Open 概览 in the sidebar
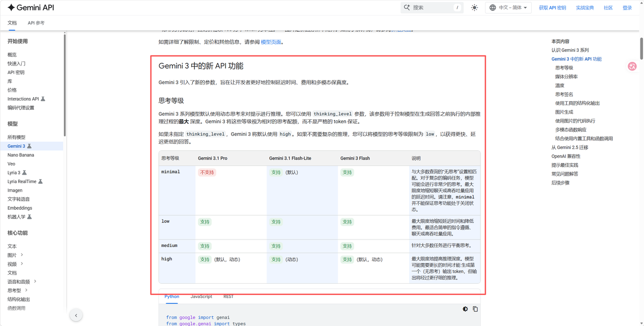The height and width of the screenshot is (326, 644). tap(12, 55)
